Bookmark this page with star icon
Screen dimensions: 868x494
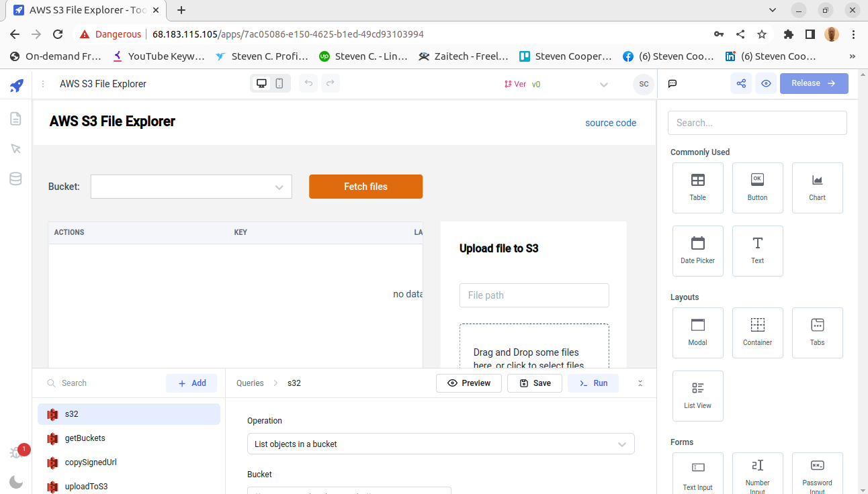point(762,34)
